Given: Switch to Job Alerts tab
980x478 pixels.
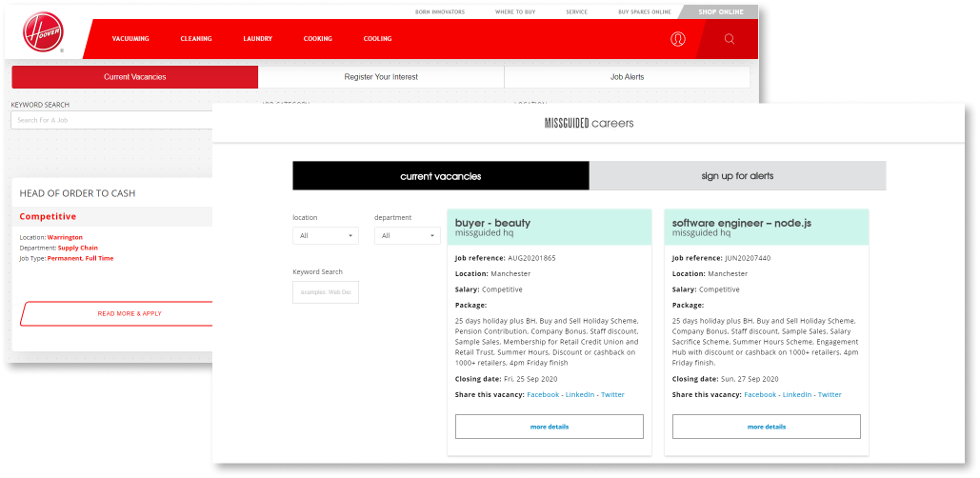Looking at the screenshot, I should pos(627,77).
